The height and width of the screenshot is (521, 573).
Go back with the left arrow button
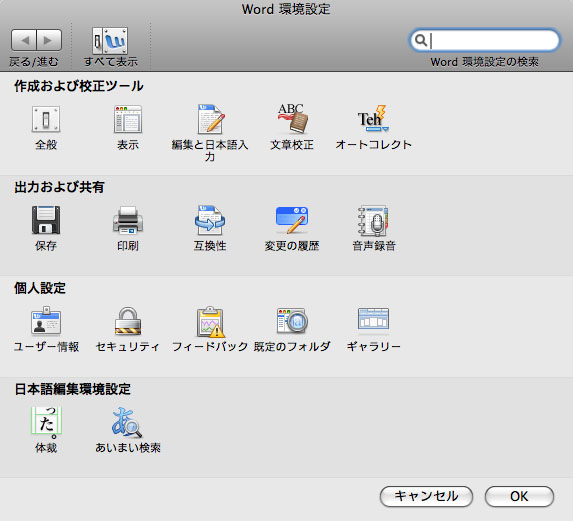(24, 40)
